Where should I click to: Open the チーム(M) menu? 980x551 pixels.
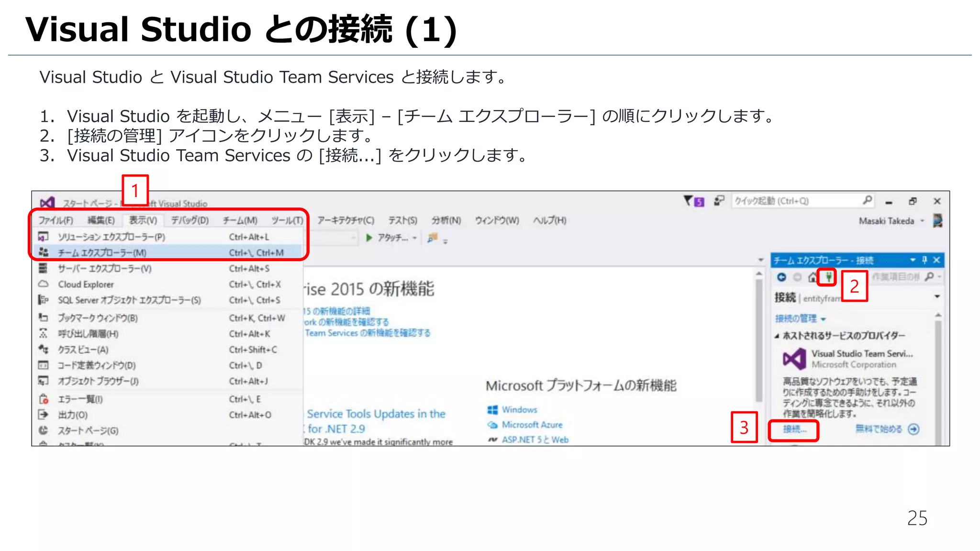point(240,220)
